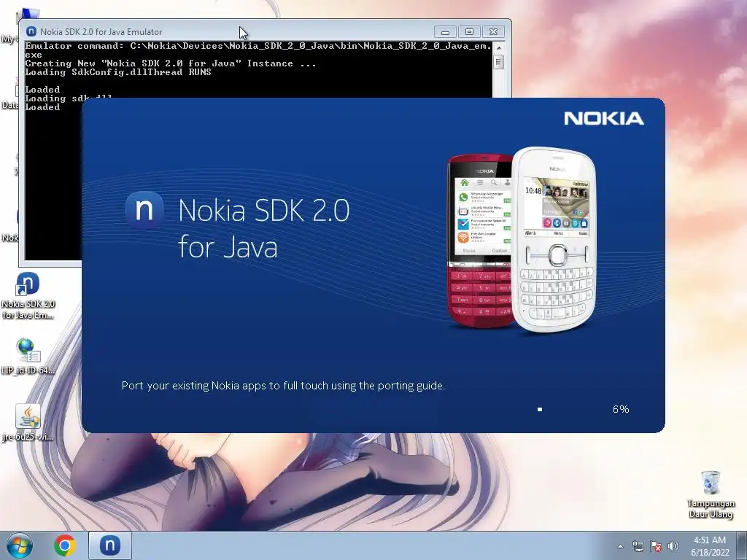Open the LIP_id-ID-64 desktop file
The image size is (747, 560).
[x=28, y=356]
